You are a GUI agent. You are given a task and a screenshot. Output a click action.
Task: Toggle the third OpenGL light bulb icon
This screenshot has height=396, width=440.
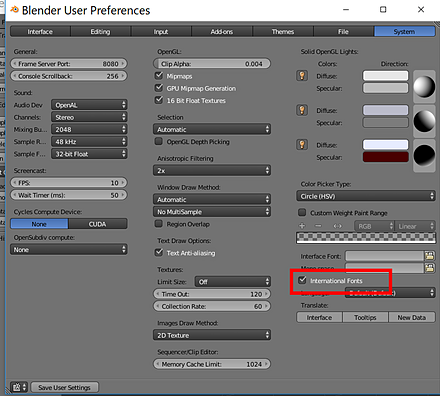tap(302, 144)
